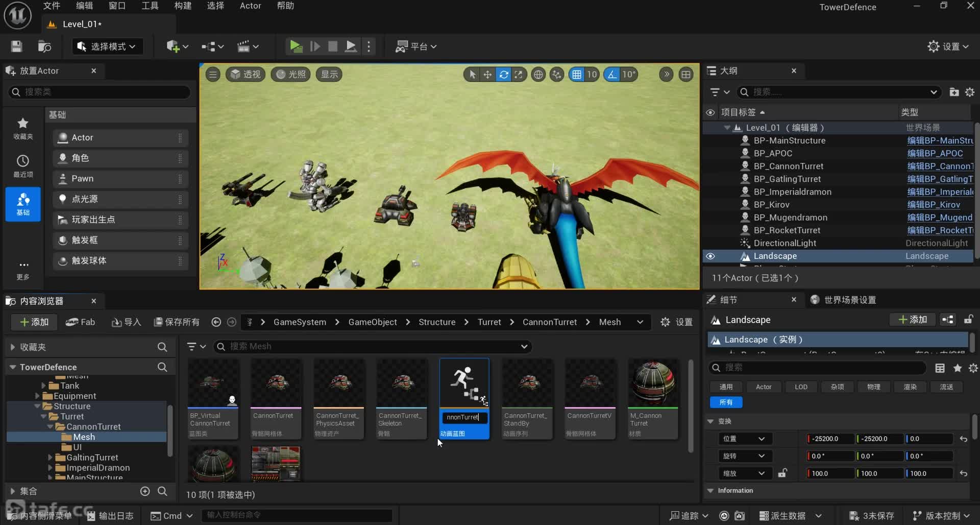Click the green Play level button
This screenshot has width=980, height=525.
pos(296,46)
